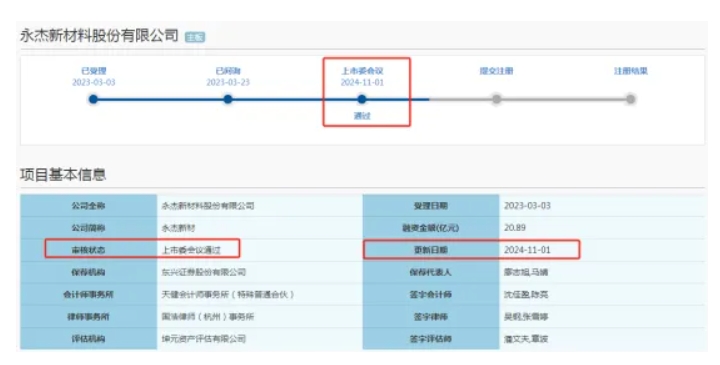Image resolution: width=720 pixels, height=365 pixels.
Task: Click the 签字会计师 label cell
Action: (431, 294)
